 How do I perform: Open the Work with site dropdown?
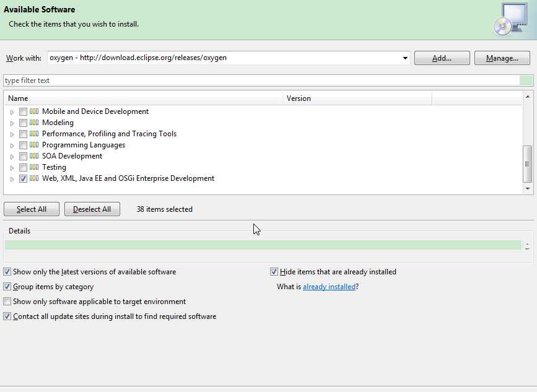coord(405,58)
